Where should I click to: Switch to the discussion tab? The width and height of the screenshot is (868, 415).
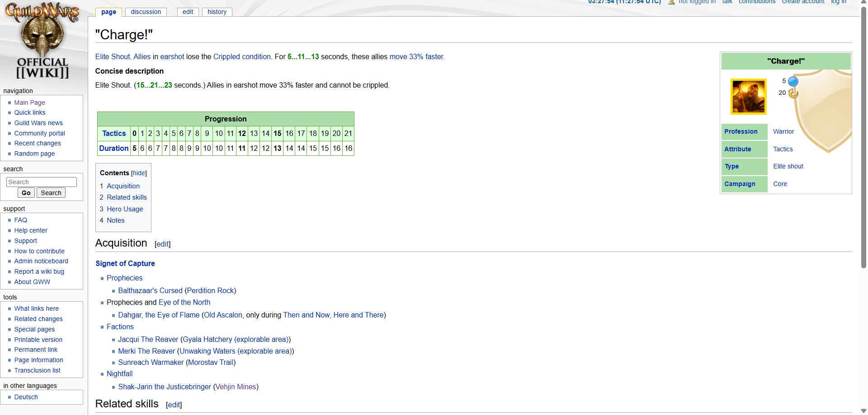pos(146,12)
